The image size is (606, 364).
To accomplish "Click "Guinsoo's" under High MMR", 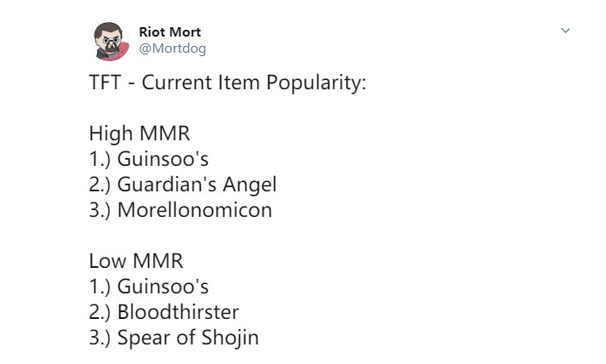I will tap(163, 159).
